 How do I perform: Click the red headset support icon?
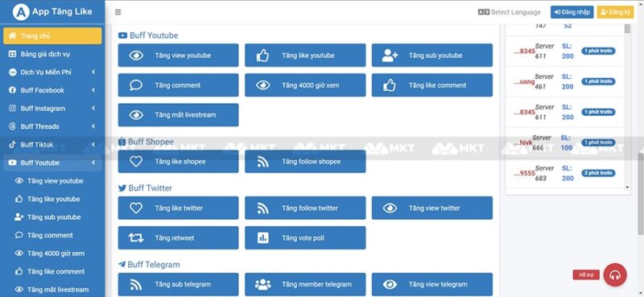pos(615,274)
